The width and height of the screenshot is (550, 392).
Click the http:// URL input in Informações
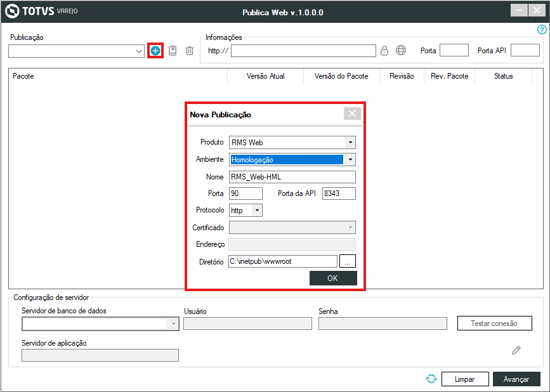point(303,51)
